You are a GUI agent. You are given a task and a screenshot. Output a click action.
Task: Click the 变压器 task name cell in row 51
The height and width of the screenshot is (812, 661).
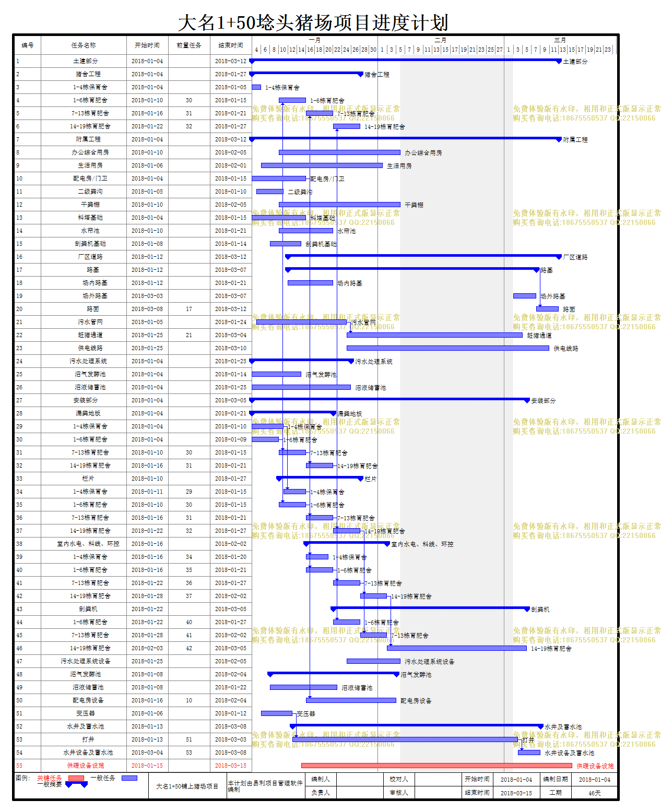tap(84, 713)
